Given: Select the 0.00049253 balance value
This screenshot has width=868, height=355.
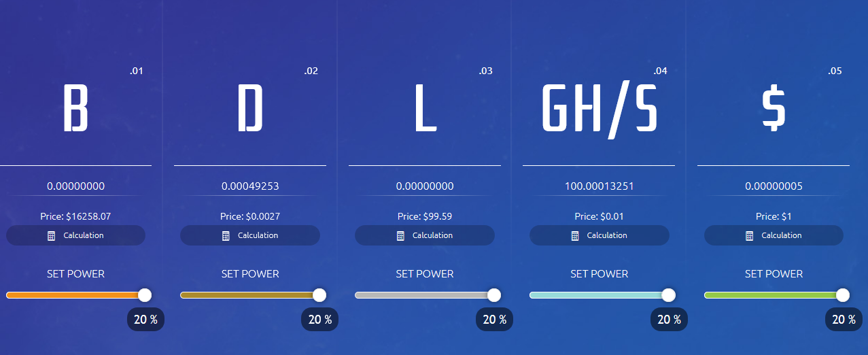Looking at the screenshot, I should coord(250,186).
